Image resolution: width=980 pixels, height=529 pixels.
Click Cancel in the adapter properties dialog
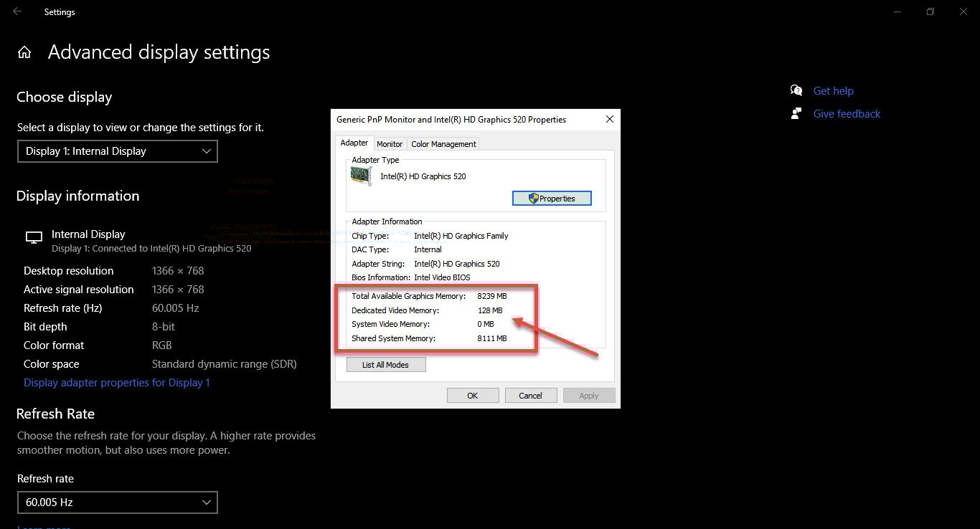531,395
